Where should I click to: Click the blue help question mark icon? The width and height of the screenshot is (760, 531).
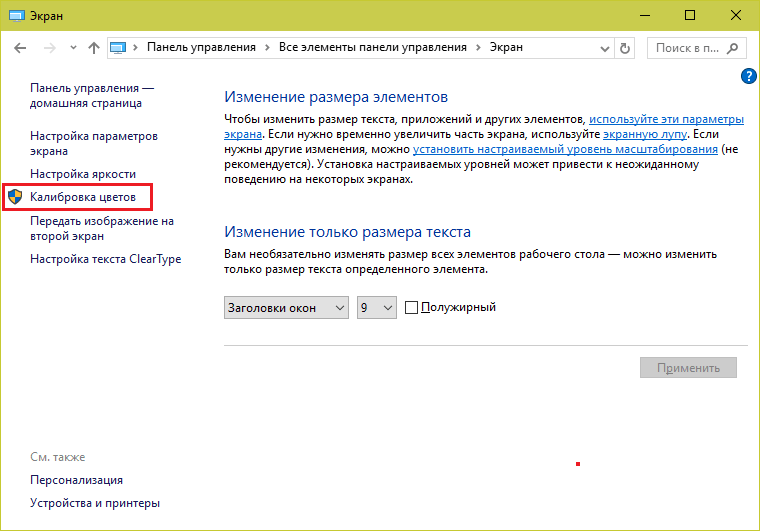(x=748, y=76)
